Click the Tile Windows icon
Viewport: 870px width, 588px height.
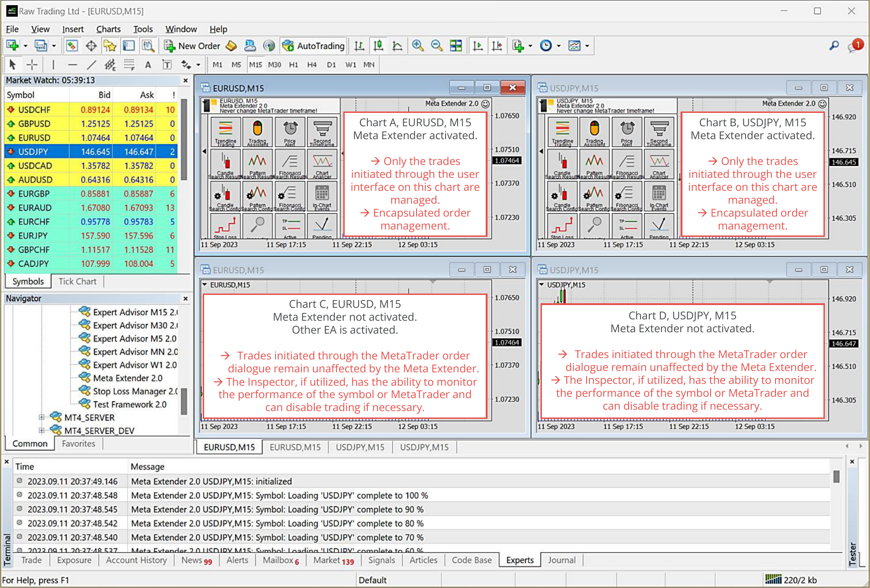point(456,46)
